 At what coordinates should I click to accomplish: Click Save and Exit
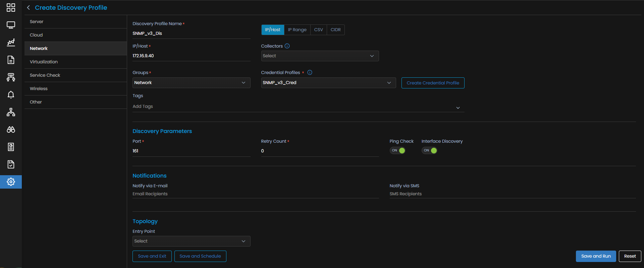pos(152,256)
